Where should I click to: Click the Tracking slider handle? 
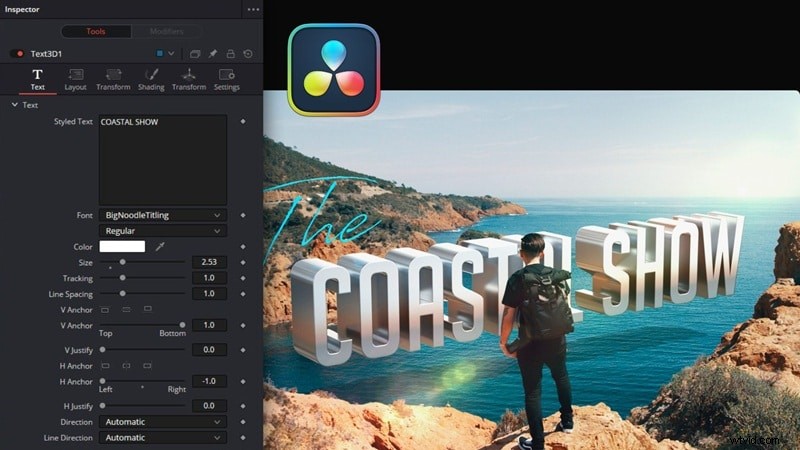pos(122,278)
